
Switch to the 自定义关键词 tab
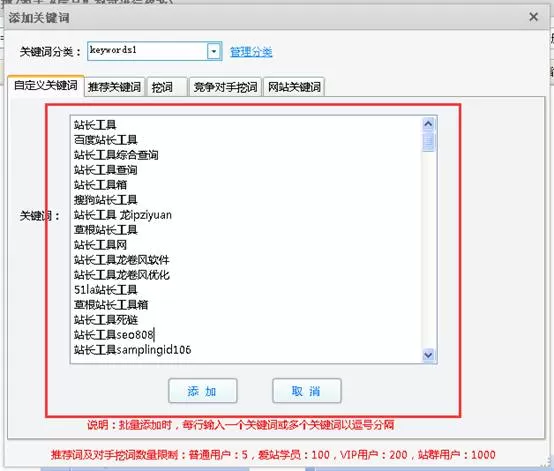46,85
